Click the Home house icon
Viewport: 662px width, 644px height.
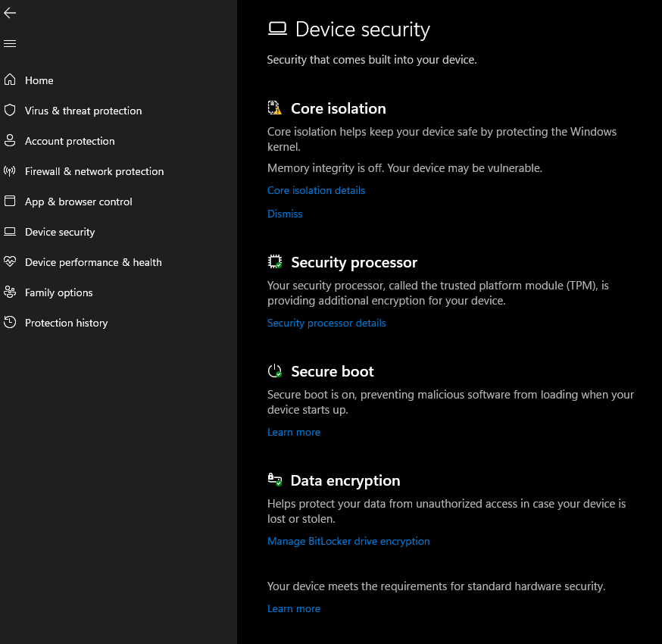[x=10, y=80]
